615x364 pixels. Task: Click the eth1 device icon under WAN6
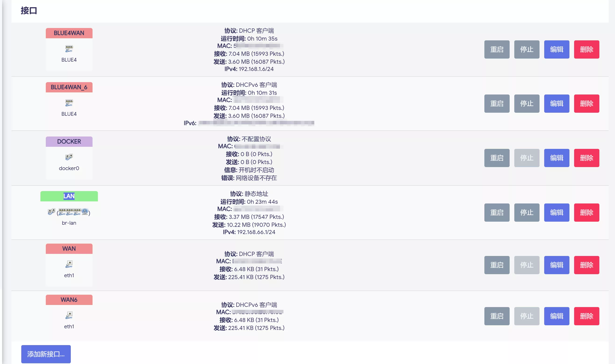click(69, 315)
